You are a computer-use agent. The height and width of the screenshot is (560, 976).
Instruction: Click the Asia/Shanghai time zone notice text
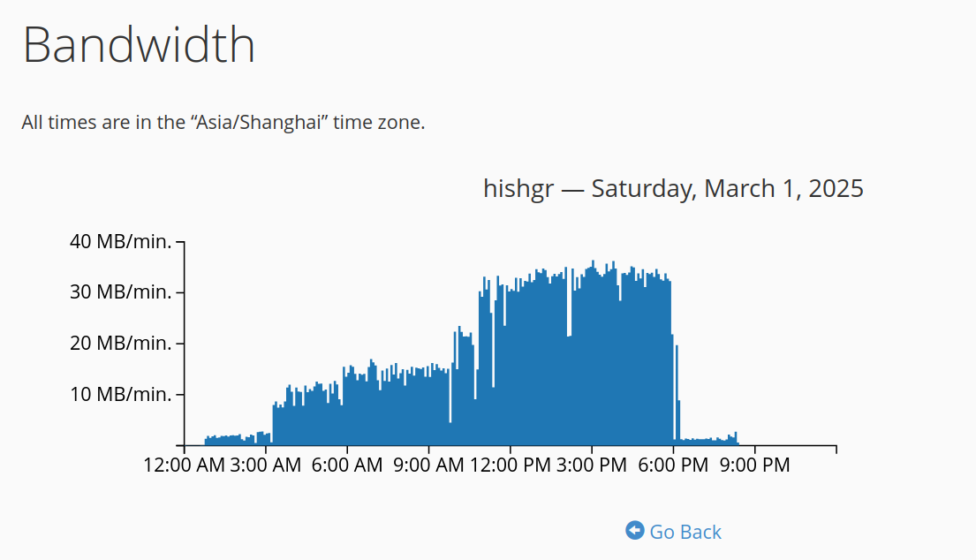[223, 122]
